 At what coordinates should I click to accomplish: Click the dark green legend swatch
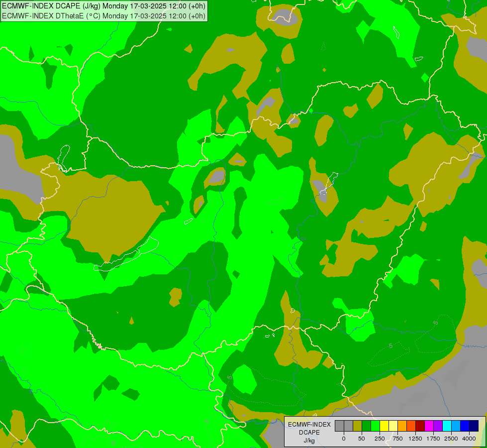pyautogui.click(x=366, y=426)
